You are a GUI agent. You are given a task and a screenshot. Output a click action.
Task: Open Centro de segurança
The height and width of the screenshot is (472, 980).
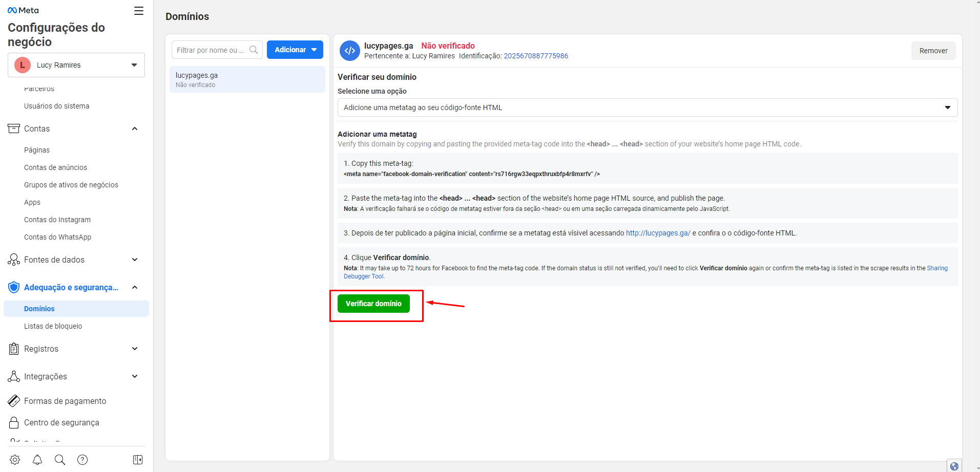coord(61,422)
